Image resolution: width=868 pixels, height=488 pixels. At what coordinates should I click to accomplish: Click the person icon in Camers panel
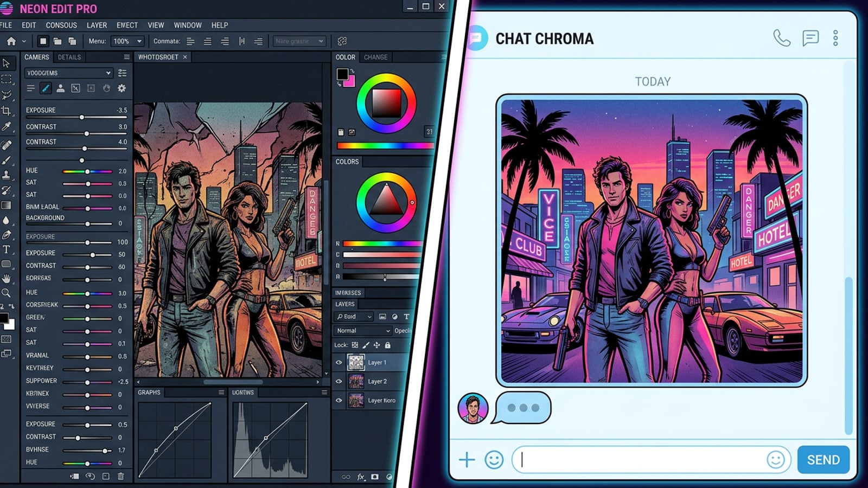[61, 88]
